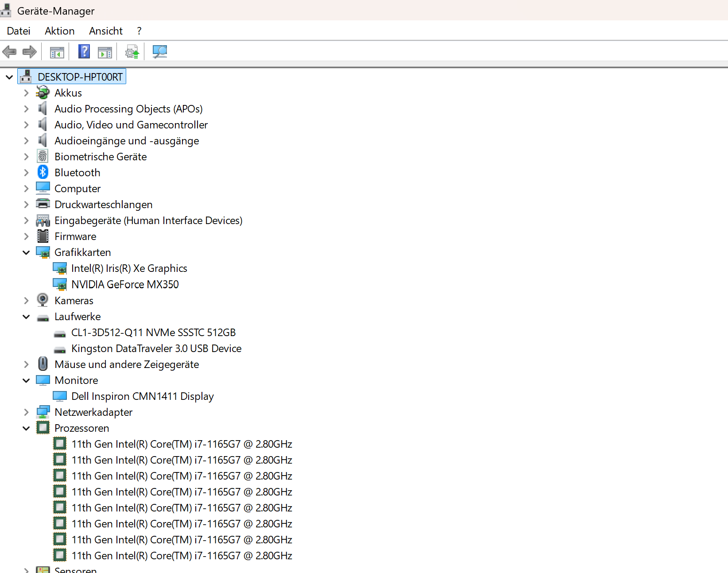The width and height of the screenshot is (728, 573).
Task: Click the Forward arrow toolbar icon
Action: pyautogui.click(x=30, y=52)
